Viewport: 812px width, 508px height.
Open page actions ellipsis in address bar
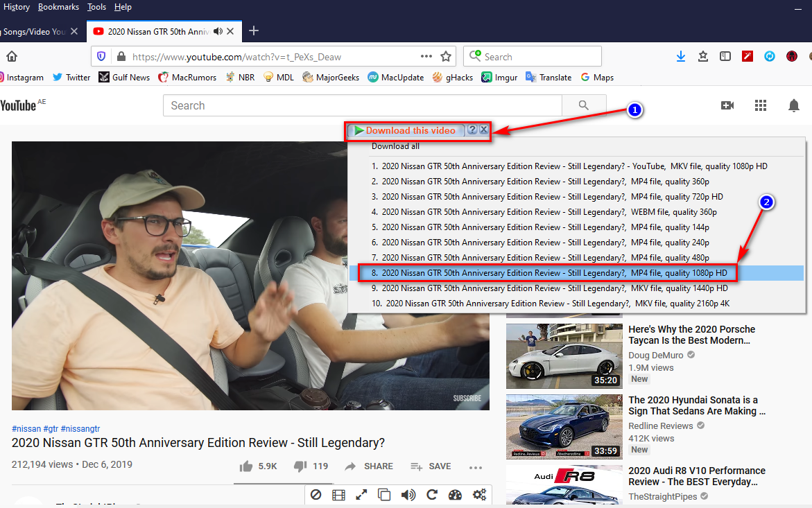point(426,56)
